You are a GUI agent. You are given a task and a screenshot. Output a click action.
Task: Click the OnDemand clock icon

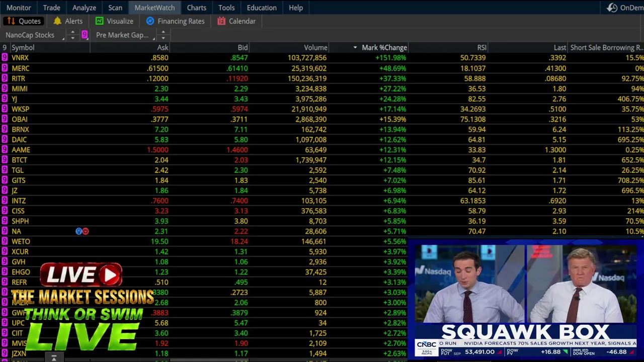point(612,8)
